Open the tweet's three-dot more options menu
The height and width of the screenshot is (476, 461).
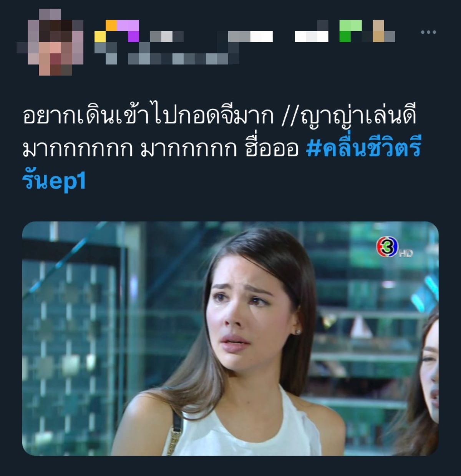pos(428,32)
